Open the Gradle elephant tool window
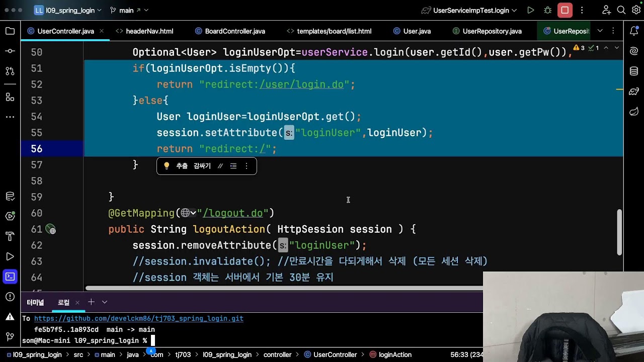The image size is (644, 362). click(634, 92)
